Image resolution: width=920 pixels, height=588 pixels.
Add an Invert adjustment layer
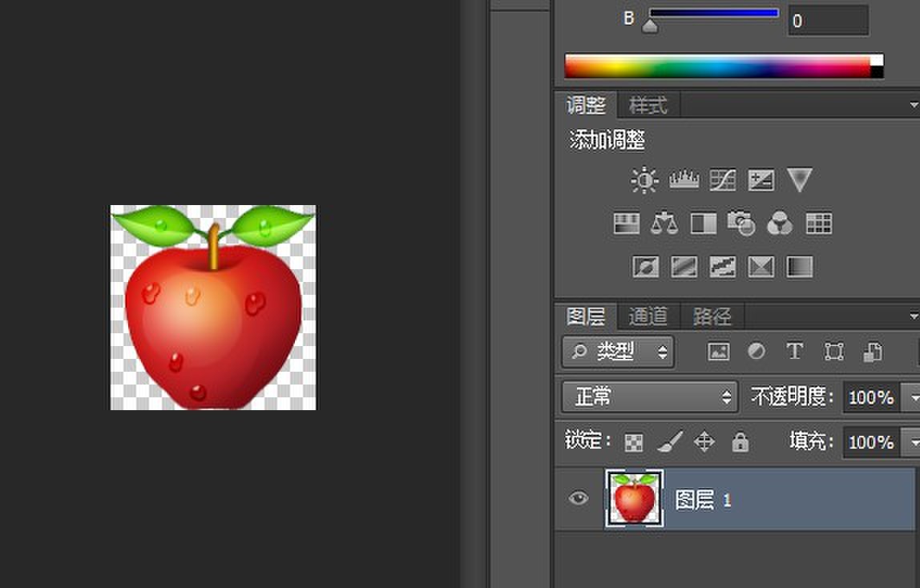tap(645, 267)
